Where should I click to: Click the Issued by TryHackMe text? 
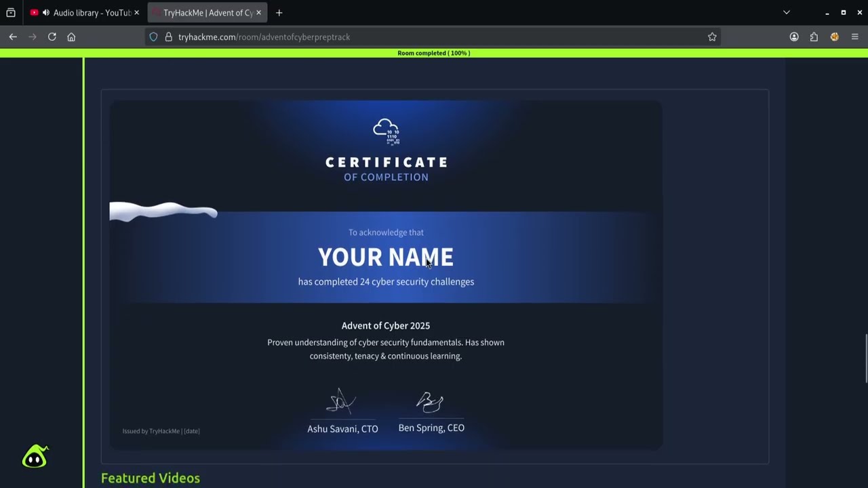(161, 431)
